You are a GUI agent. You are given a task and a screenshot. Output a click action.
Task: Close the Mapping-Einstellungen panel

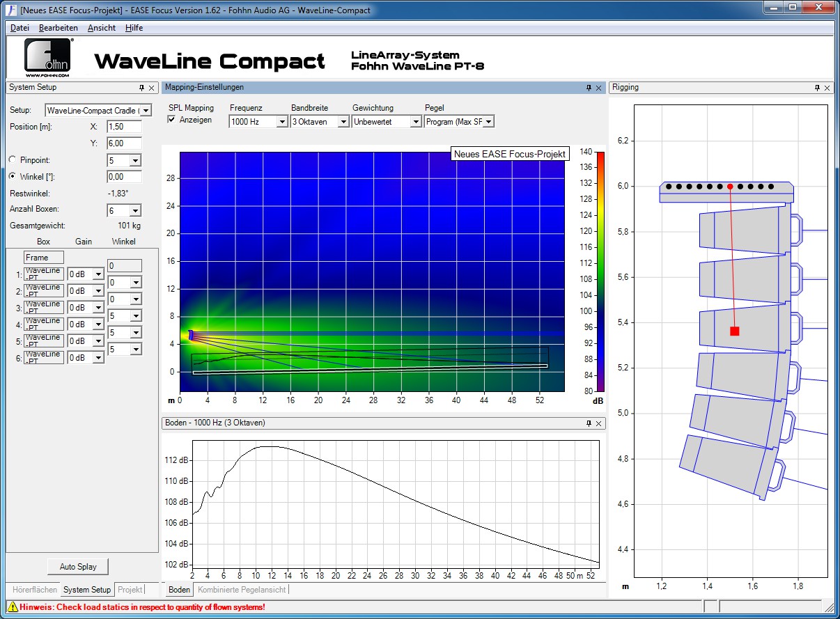599,88
